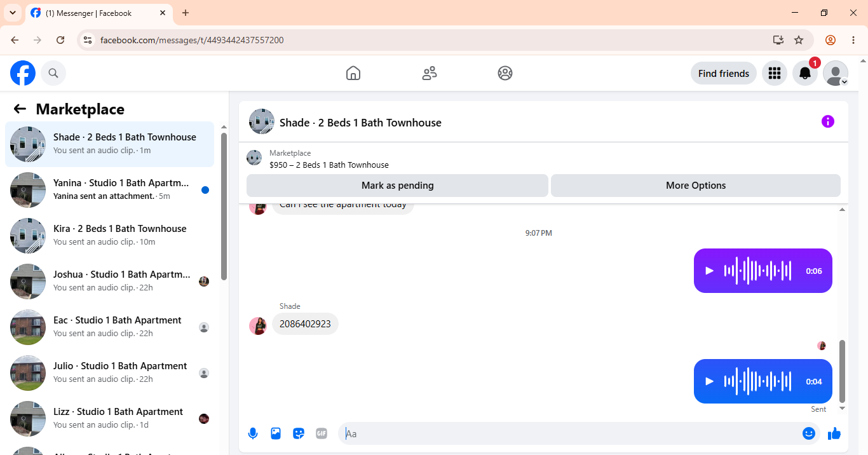868x455 pixels.
Task: Attach a photo with image icon
Action: click(x=276, y=433)
